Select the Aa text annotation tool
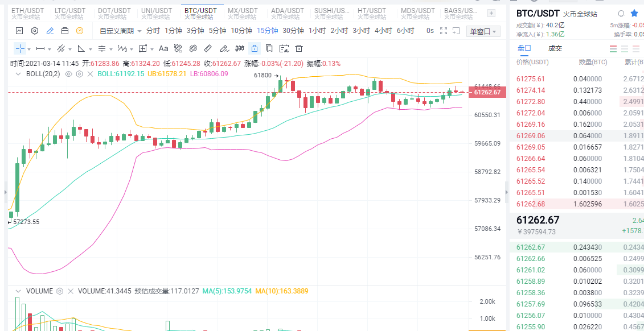Screen dimensions: 644x331 163,48
